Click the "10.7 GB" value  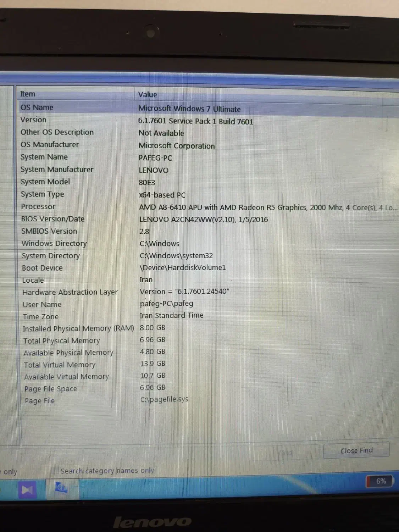coord(153,376)
